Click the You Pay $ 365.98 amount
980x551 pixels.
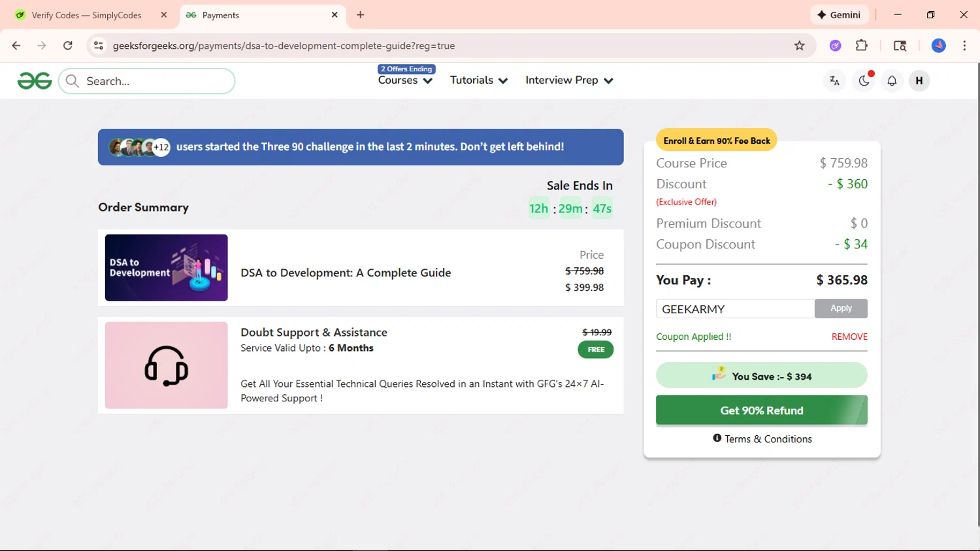coord(841,280)
